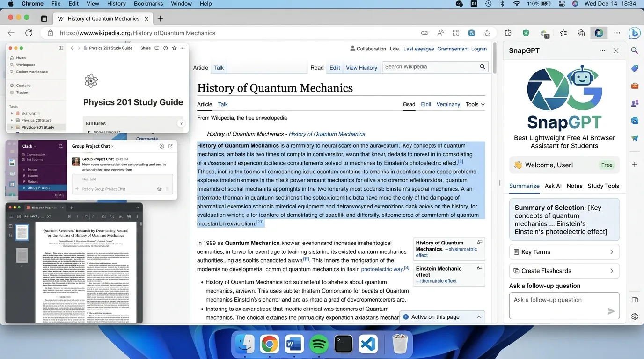The width and height of the screenshot is (644, 359).
Task: Switch to the View History tab on Wikipedia
Action: point(361,68)
